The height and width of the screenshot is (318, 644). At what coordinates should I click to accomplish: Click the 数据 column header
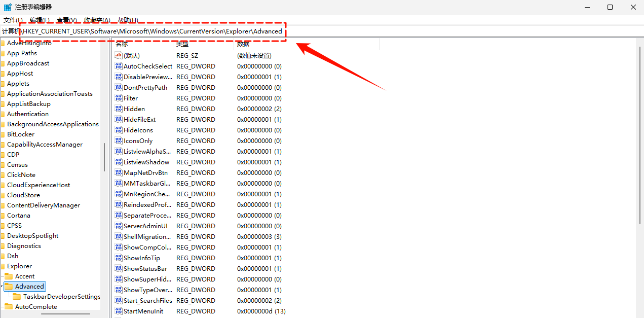[243, 44]
